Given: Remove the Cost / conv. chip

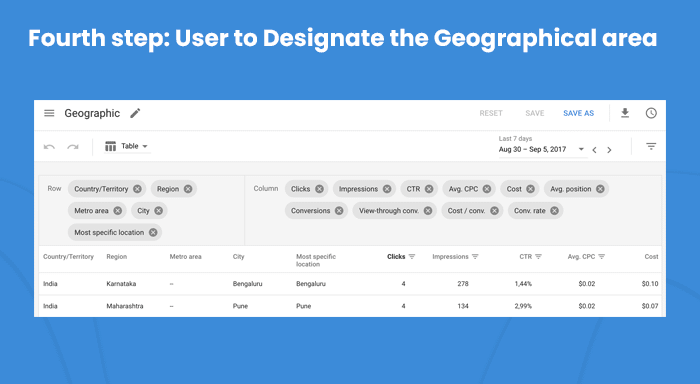Looking at the screenshot, I should [x=494, y=211].
